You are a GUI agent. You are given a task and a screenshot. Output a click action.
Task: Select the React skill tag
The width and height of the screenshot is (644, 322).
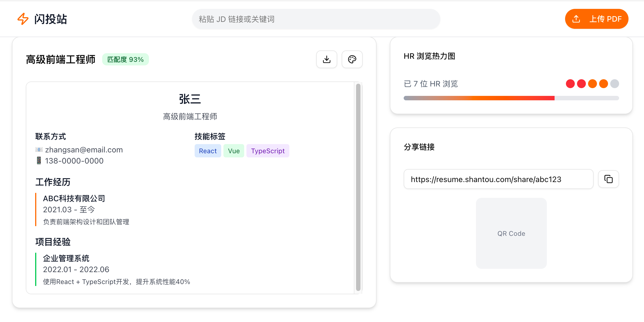(x=208, y=151)
